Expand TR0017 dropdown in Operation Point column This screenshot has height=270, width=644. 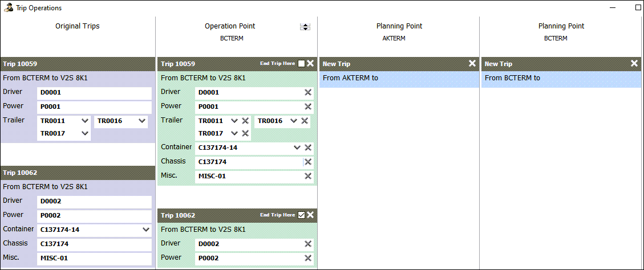[234, 133]
